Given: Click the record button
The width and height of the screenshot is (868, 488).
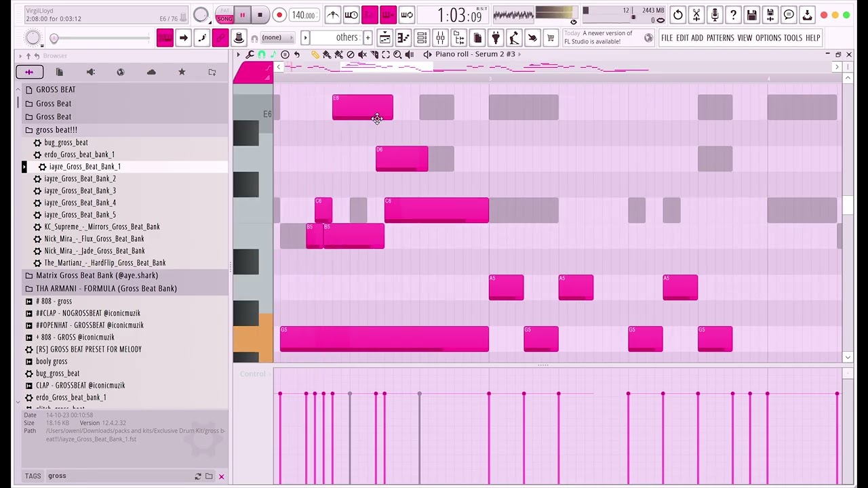Looking at the screenshot, I should coord(279,15).
